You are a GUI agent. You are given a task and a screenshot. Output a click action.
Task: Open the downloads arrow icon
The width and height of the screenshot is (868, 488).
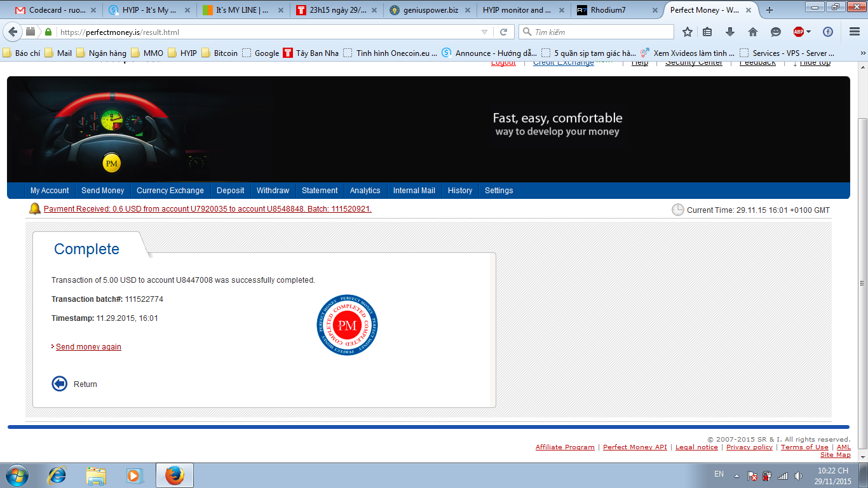pos(730,32)
